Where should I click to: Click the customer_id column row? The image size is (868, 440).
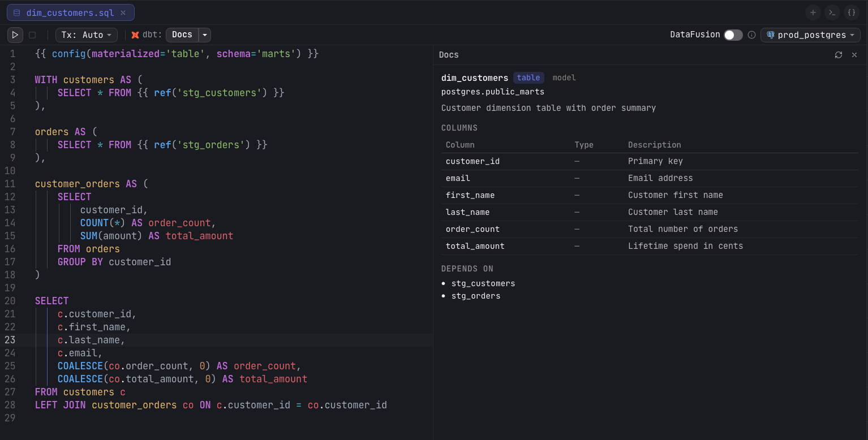tap(650, 161)
